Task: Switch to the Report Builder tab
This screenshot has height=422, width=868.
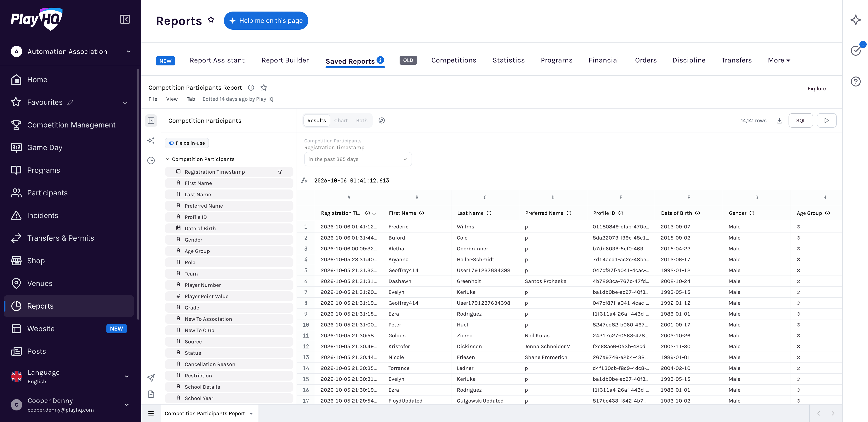Action: 285,60
